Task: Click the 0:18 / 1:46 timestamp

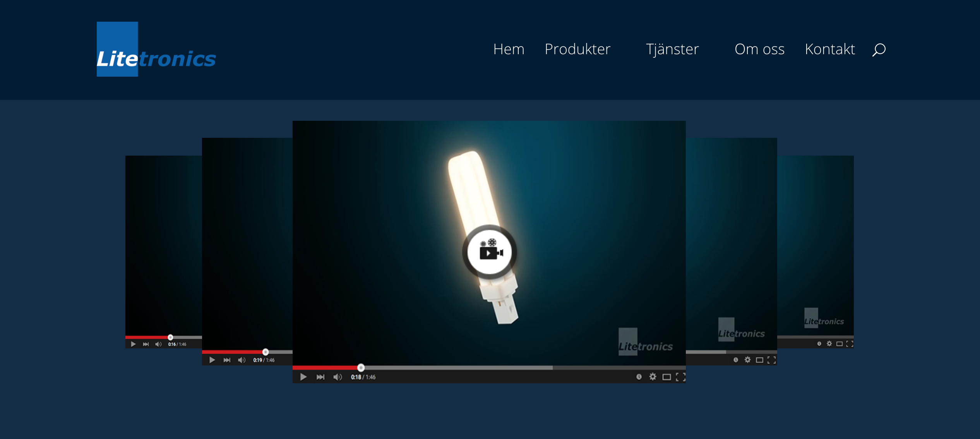Action: pyautogui.click(x=363, y=377)
